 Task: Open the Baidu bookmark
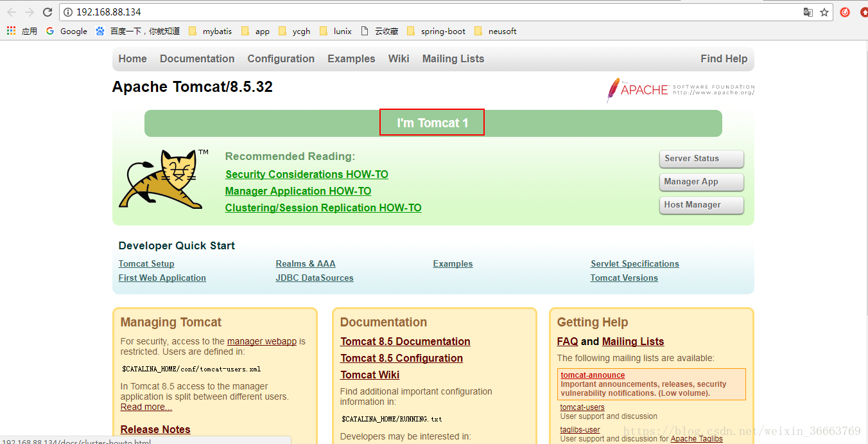(137, 31)
